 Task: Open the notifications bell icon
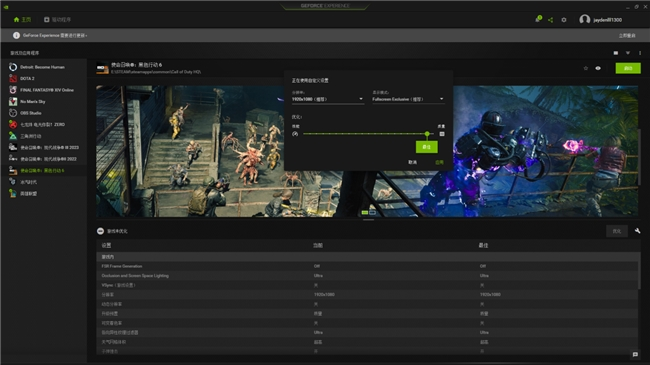click(x=538, y=19)
